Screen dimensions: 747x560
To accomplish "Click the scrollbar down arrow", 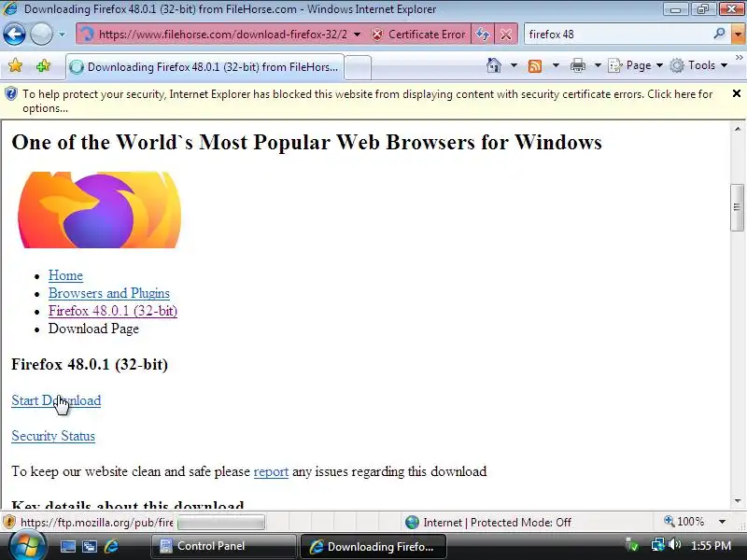I will click(x=737, y=501).
